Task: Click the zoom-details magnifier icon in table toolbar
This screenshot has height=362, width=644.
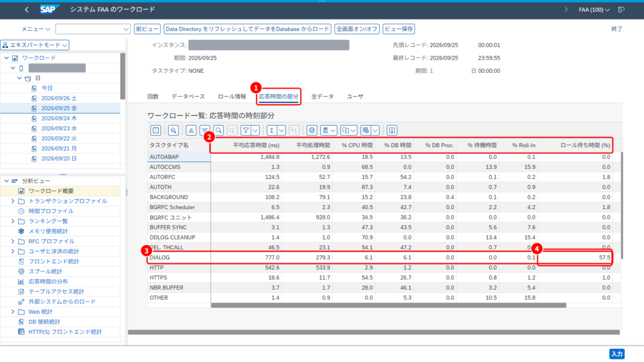Action: [x=174, y=131]
